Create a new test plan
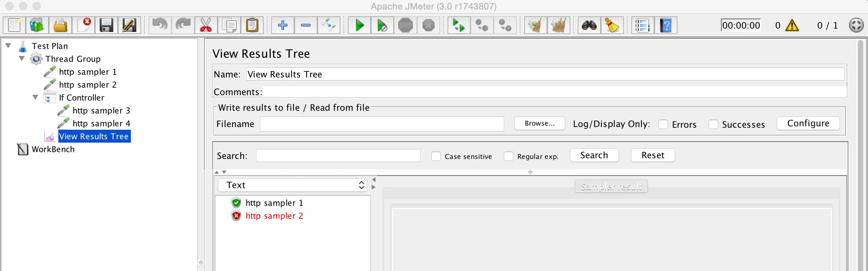This screenshot has width=868, height=271. [x=14, y=25]
